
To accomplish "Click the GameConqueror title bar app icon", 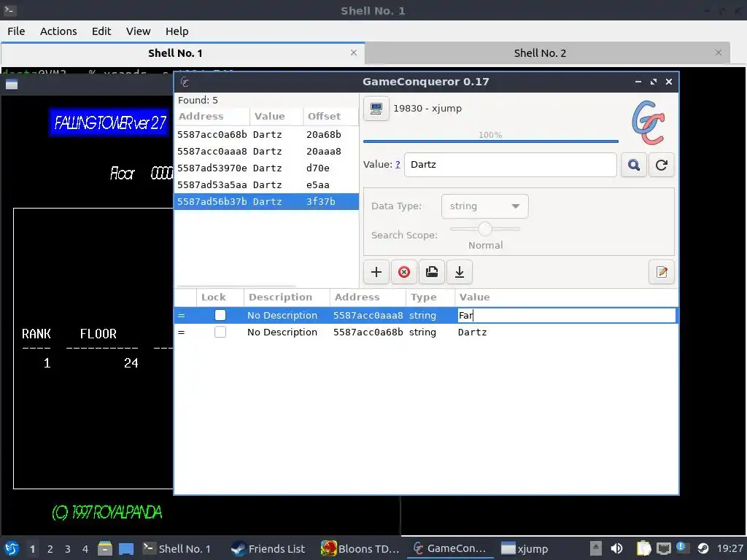I will click(185, 82).
